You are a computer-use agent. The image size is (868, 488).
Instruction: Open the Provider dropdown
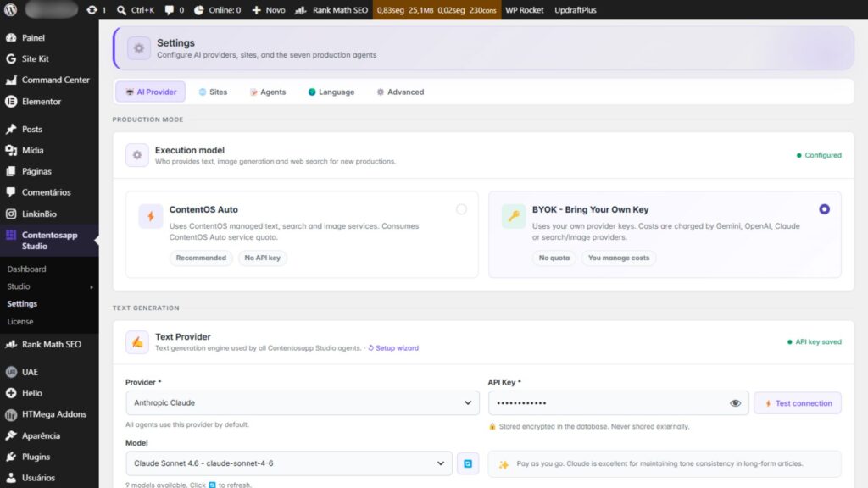[x=303, y=402]
